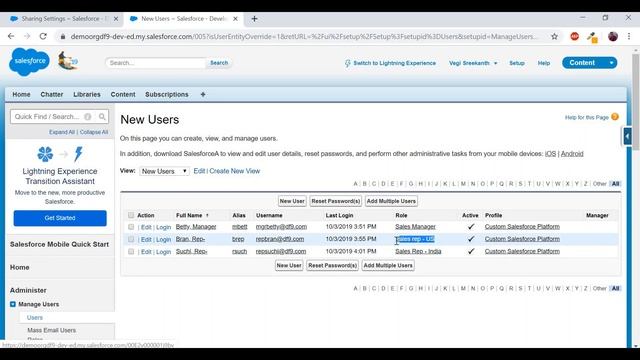Go back with browser back arrow

coord(11,36)
